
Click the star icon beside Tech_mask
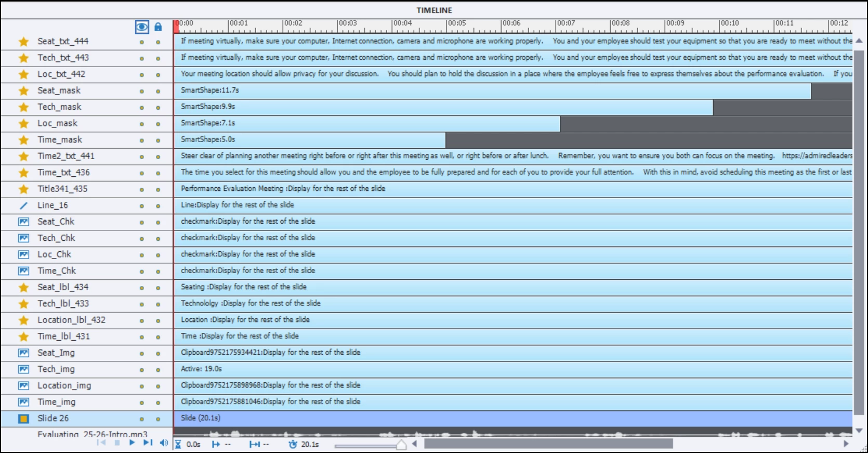(23, 107)
